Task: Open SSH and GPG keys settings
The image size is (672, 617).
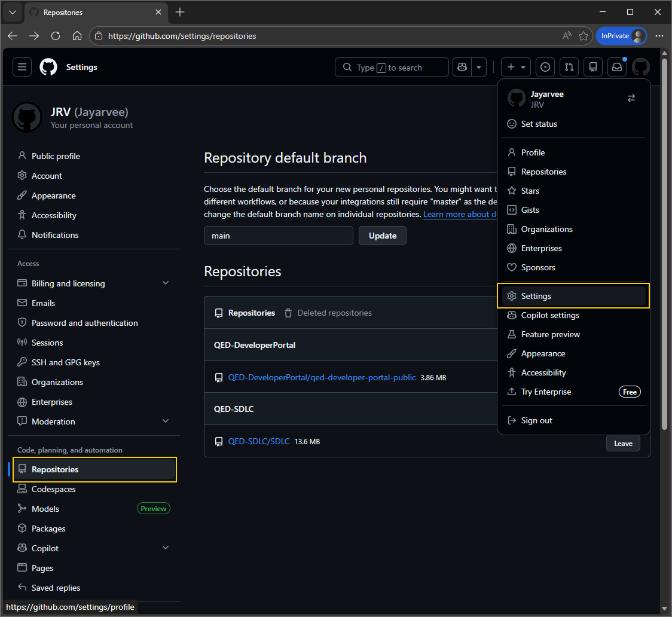Action: (x=66, y=362)
